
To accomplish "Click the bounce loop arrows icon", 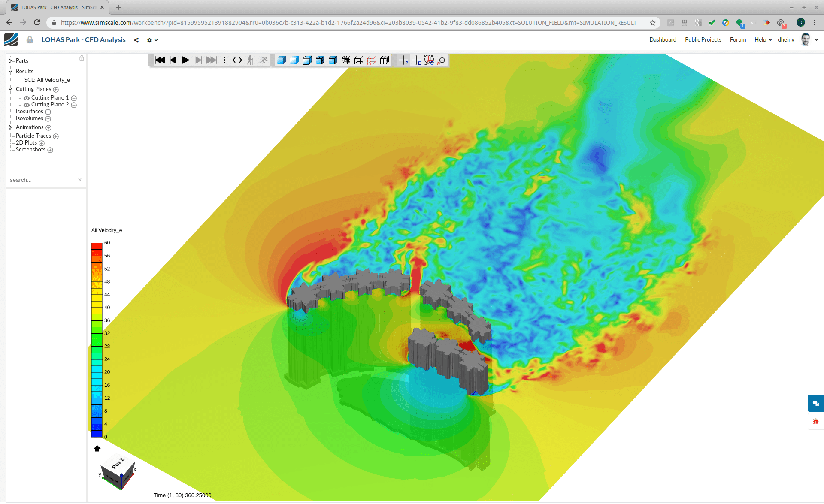I will click(x=237, y=60).
